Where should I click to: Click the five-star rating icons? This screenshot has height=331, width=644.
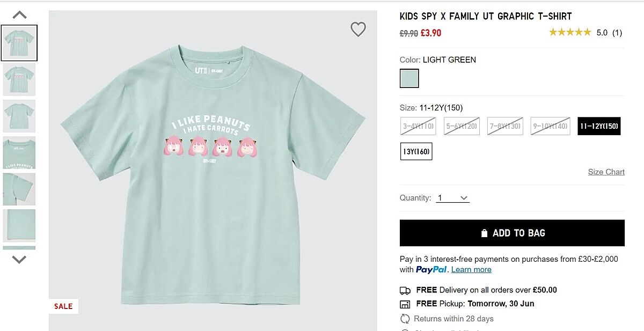570,33
